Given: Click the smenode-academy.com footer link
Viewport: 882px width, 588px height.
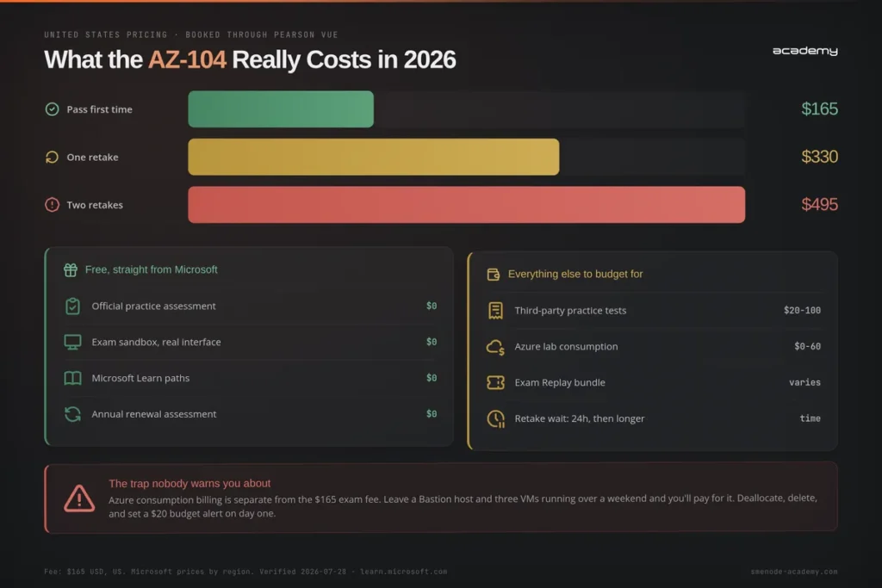Looking at the screenshot, I should (x=794, y=572).
